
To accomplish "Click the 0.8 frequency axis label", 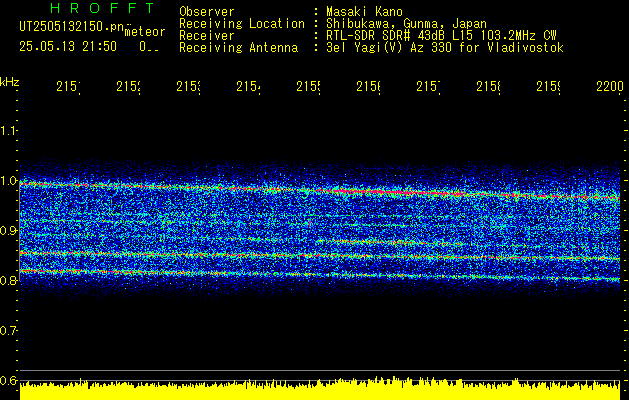I will pyautogui.click(x=8, y=280).
